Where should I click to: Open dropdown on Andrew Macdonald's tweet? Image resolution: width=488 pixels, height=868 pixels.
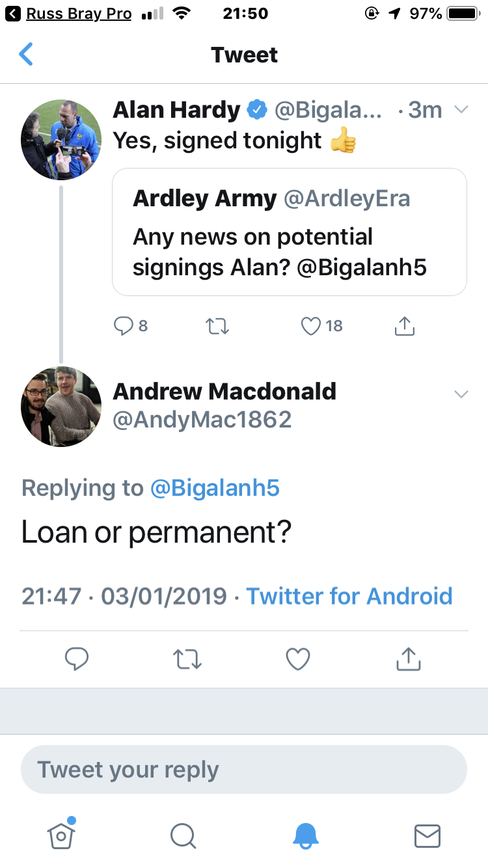tap(461, 394)
